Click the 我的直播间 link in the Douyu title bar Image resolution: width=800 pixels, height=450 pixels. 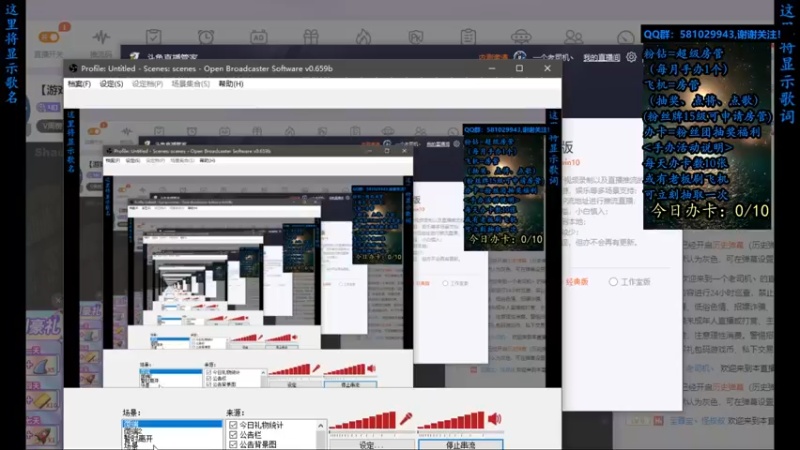[x=602, y=58]
